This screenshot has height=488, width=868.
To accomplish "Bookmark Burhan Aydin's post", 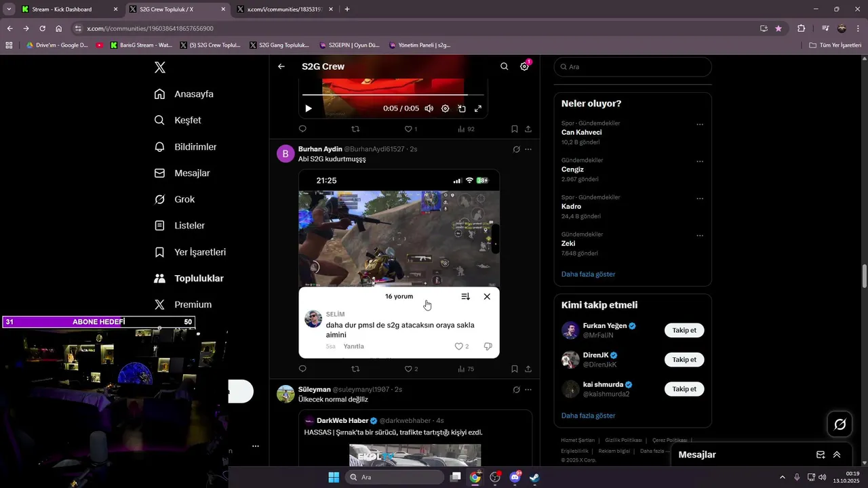I will pyautogui.click(x=515, y=369).
